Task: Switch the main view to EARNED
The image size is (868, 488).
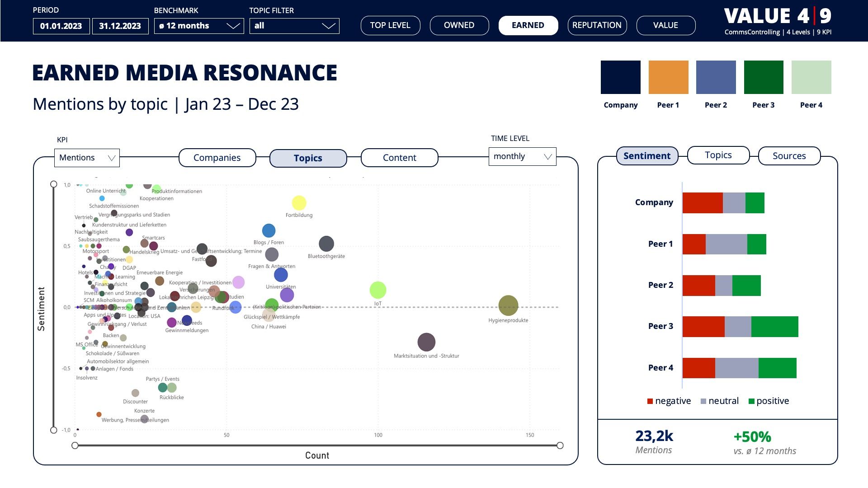Action: click(528, 25)
